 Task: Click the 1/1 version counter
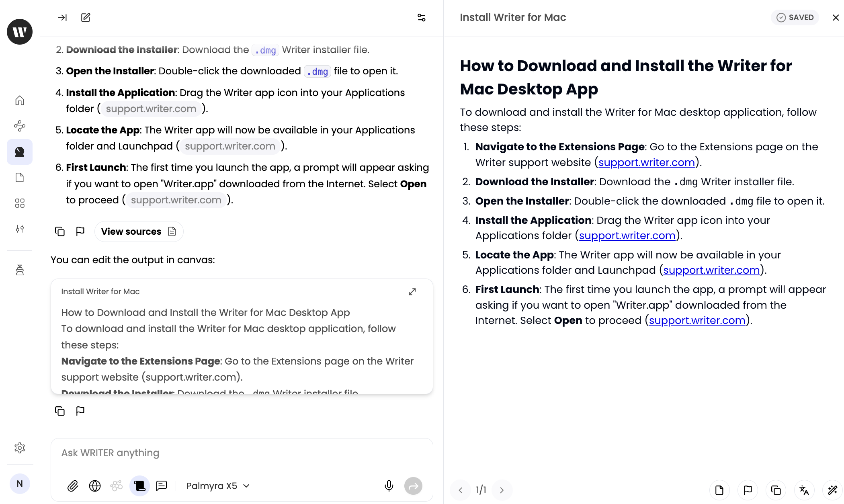pyautogui.click(x=481, y=490)
